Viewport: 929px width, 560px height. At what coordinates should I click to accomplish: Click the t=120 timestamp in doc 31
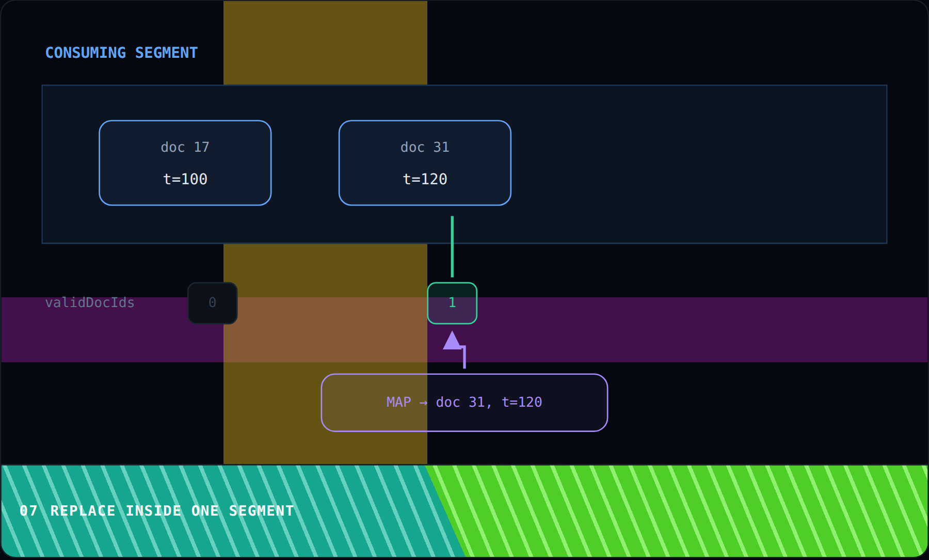[425, 179]
